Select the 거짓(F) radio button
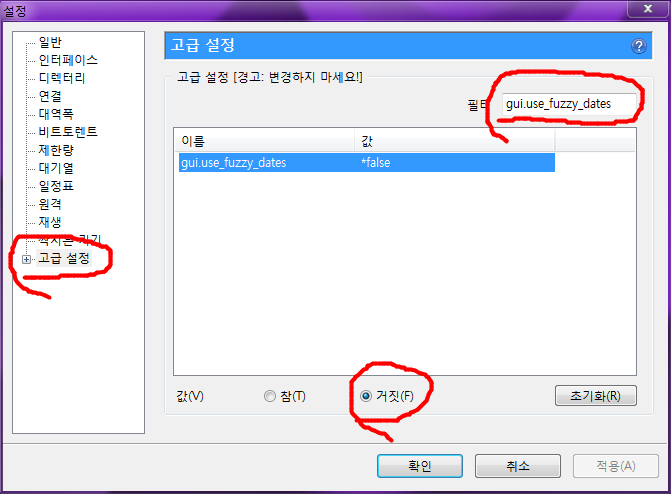The image size is (671, 494). [366, 396]
